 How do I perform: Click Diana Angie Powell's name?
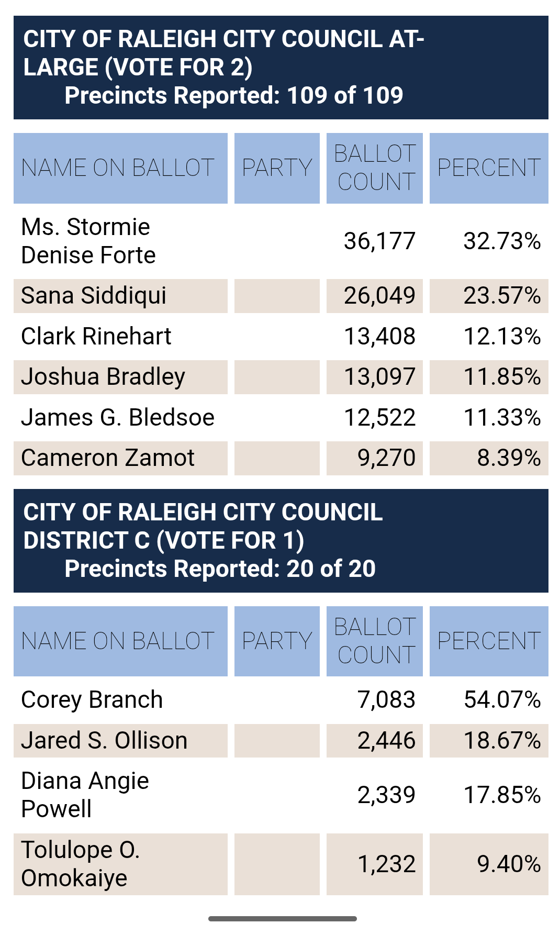pyautogui.click(x=85, y=794)
